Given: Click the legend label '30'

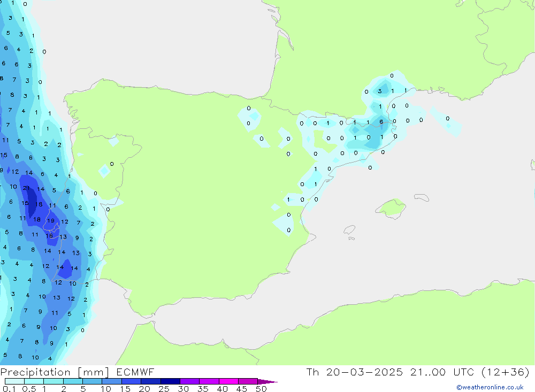Looking at the screenshot, I should pos(184,389).
